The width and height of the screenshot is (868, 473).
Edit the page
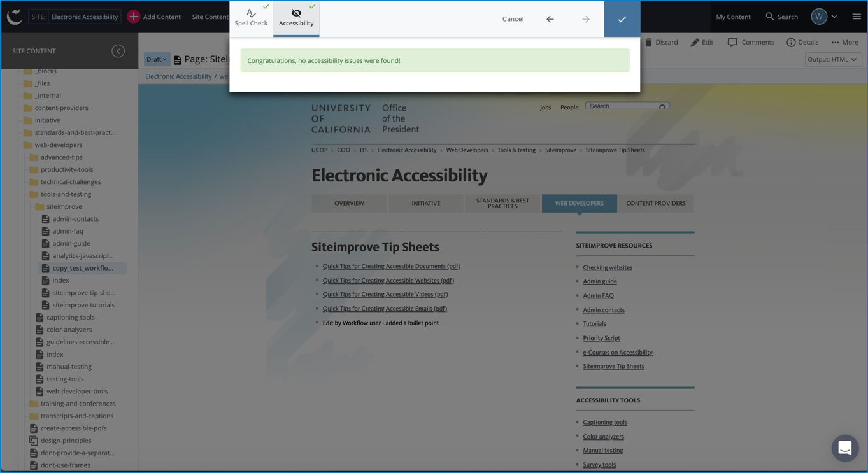tap(702, 42)
